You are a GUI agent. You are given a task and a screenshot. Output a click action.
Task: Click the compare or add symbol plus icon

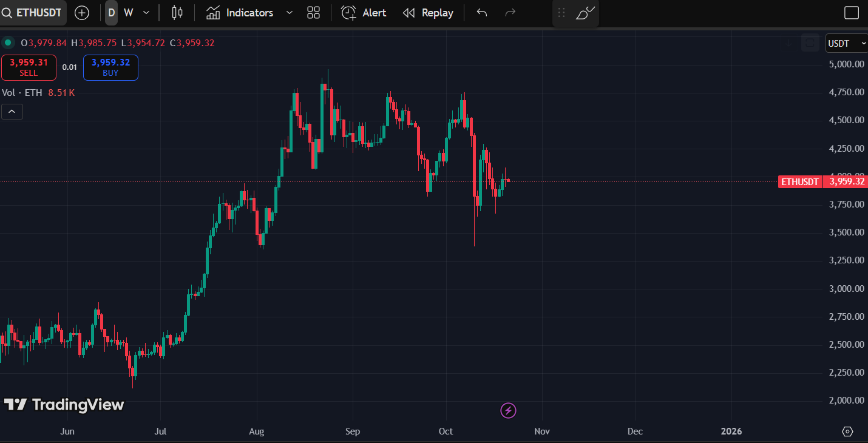81,13
